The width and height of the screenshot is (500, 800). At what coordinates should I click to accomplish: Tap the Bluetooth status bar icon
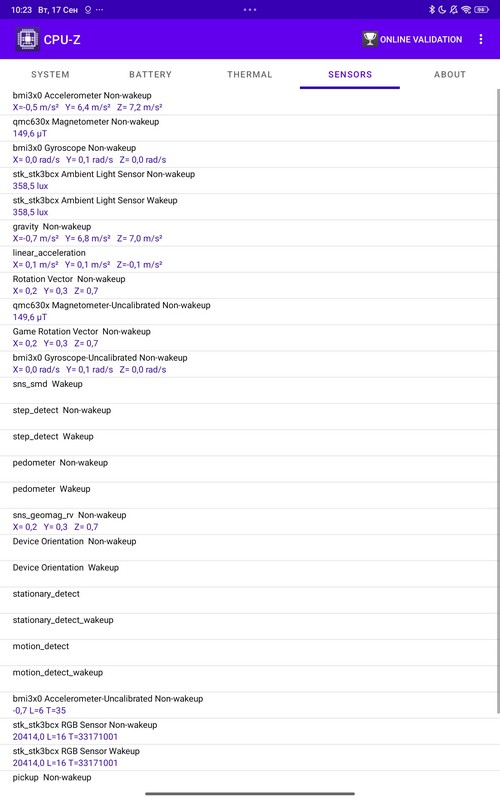[432, 10]
